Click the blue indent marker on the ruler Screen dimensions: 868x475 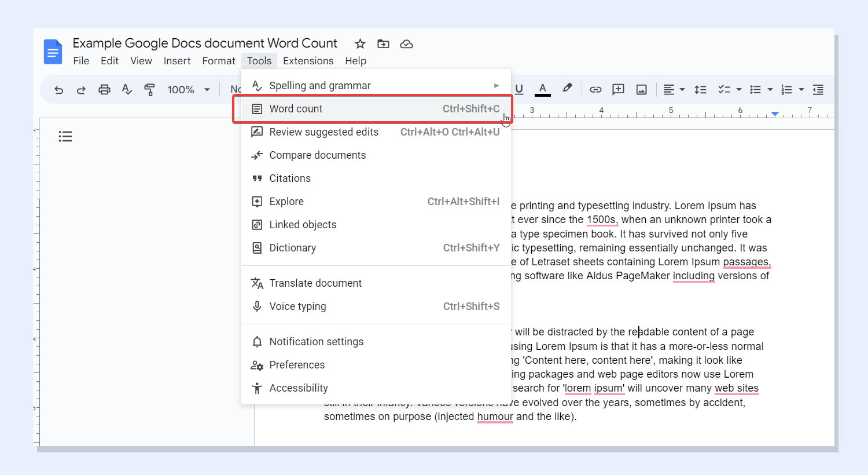775,114
